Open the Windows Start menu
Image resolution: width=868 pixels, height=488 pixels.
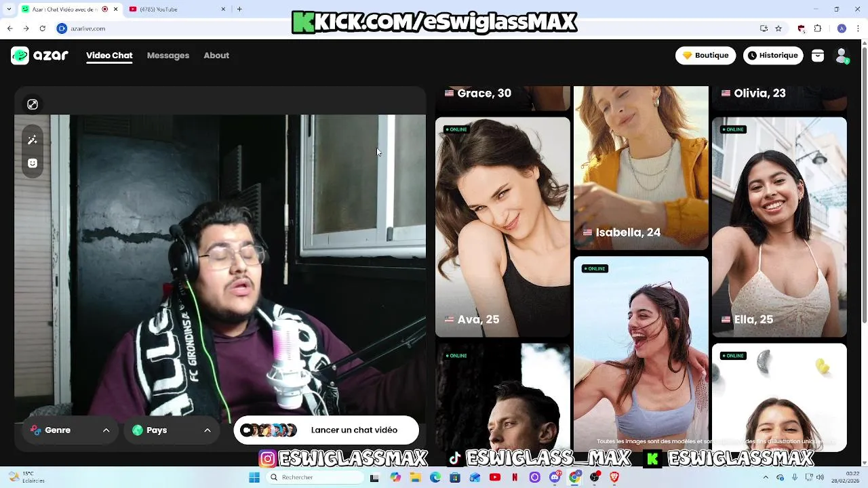pyautogui.click(x=254, y=477)
